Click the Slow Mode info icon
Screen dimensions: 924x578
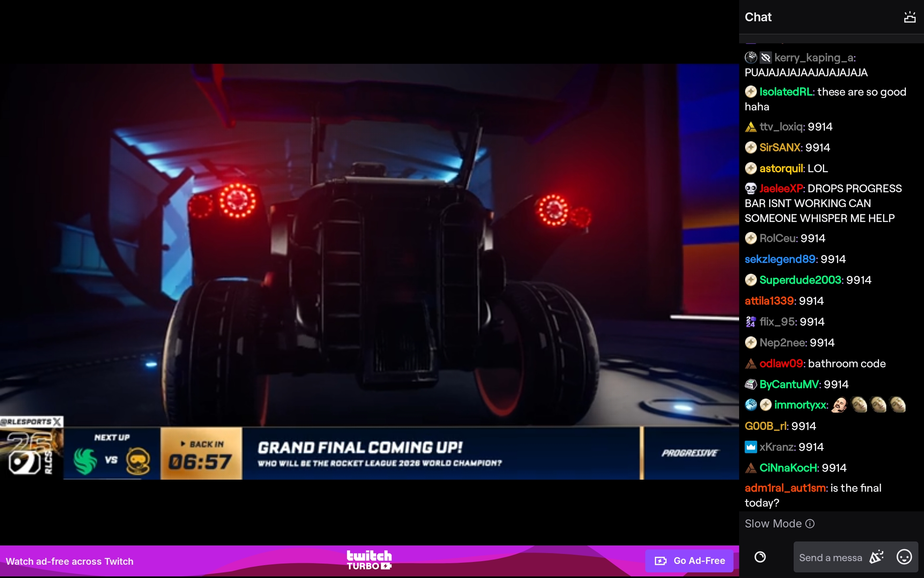[x=810, y=524]
